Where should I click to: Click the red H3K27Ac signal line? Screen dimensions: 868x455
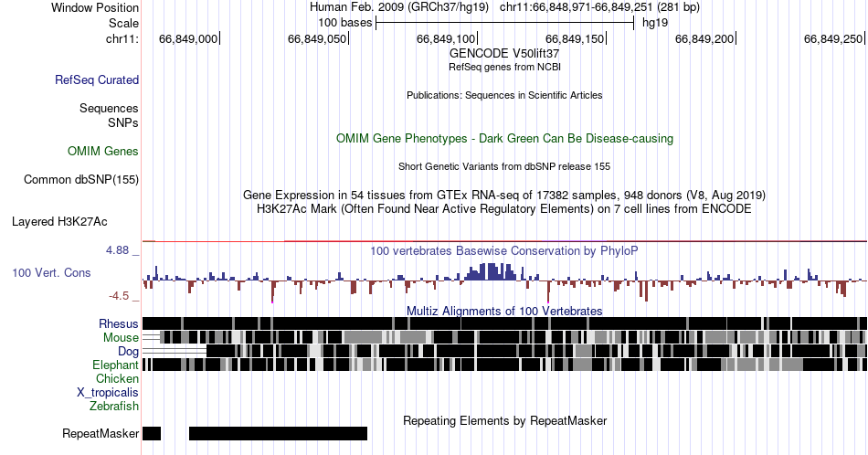click(504, 241)
